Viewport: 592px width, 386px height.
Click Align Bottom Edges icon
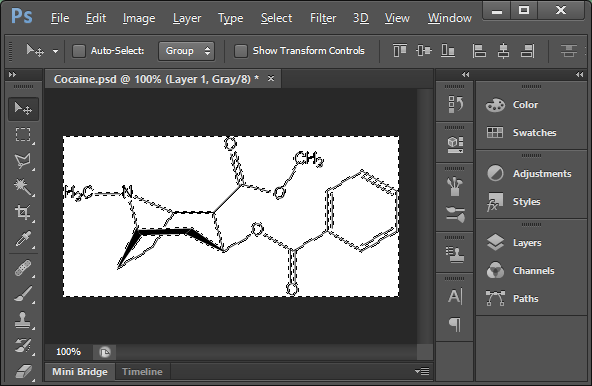pyautogui.click(x=448, y=51)
